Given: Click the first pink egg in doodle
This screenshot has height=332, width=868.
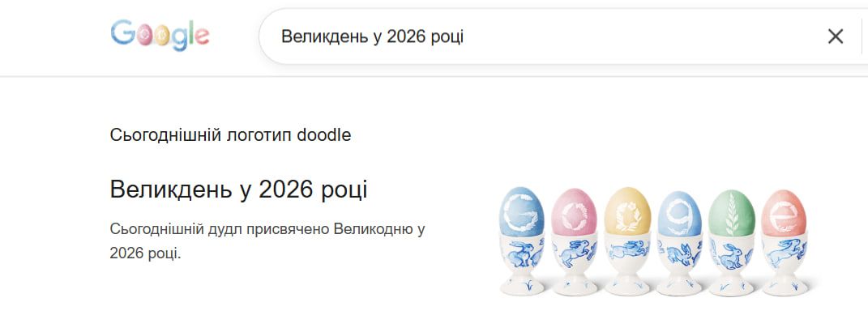Looking at the screenshot, I should point(574,213).
